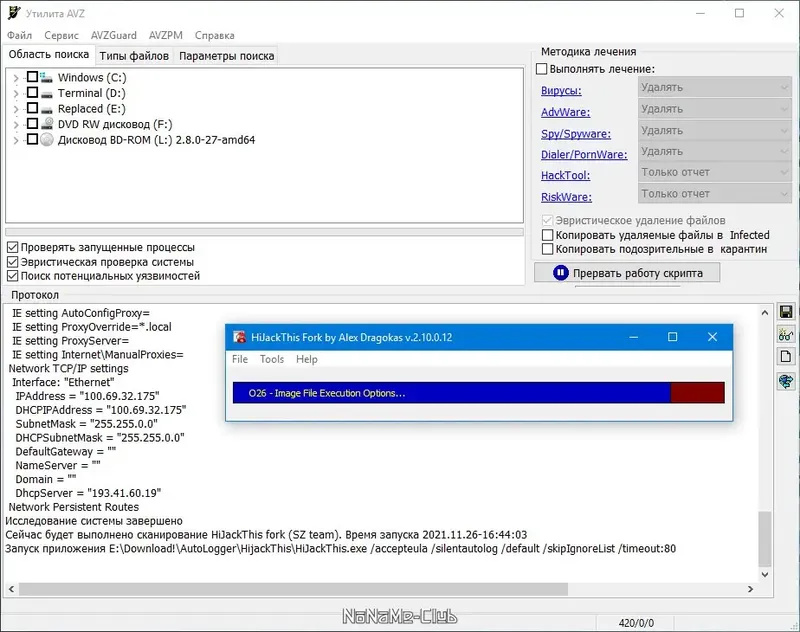Check the Windows (C:) drive checkbox
This screenshot has width=800, height=632.
click(x=32, y=77)
